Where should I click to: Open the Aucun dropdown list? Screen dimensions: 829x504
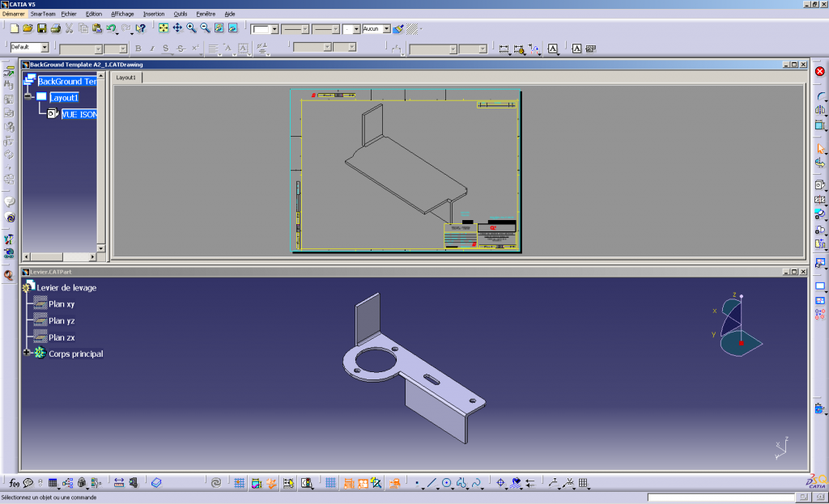coord(386,28)
